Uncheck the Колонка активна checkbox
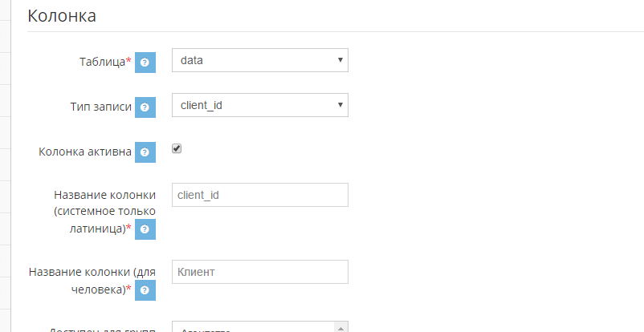The width and height of the screenshot is (644, 332). (x=177, y=148)
